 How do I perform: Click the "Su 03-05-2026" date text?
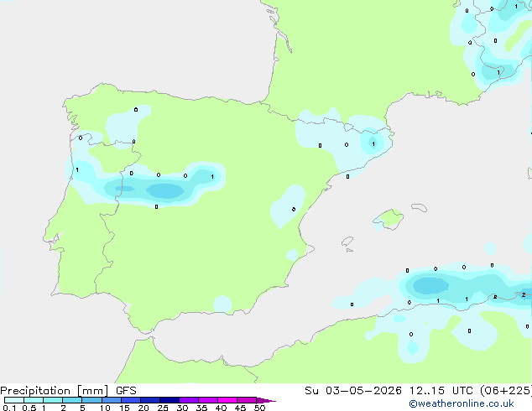353,391
